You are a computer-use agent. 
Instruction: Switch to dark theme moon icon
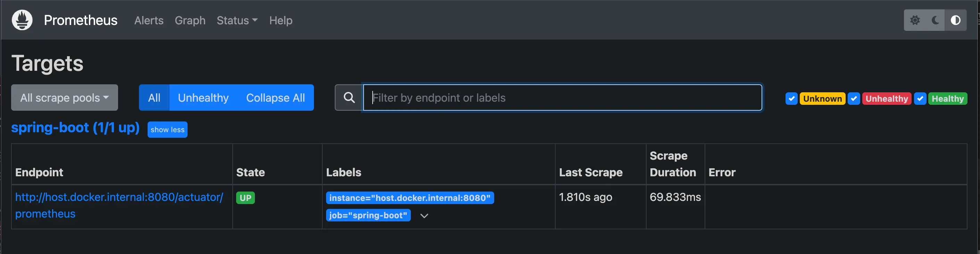pyautogui.click(x=935, y=20)
